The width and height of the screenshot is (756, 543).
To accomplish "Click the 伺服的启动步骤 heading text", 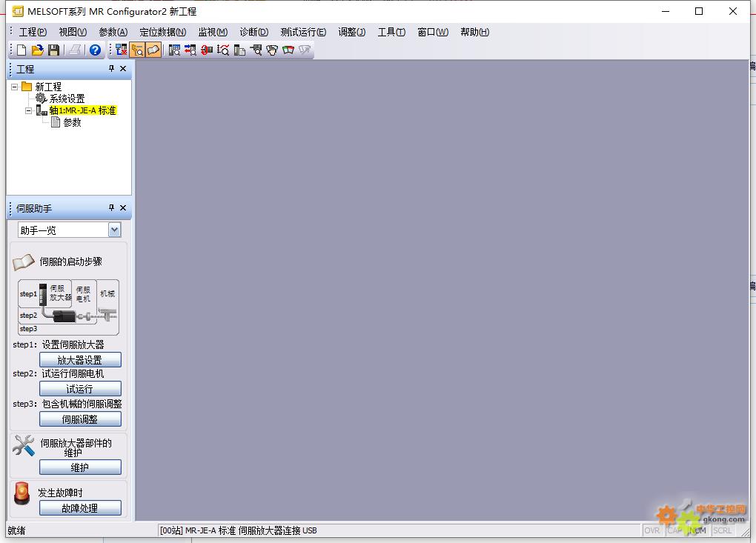I will 71,261.
